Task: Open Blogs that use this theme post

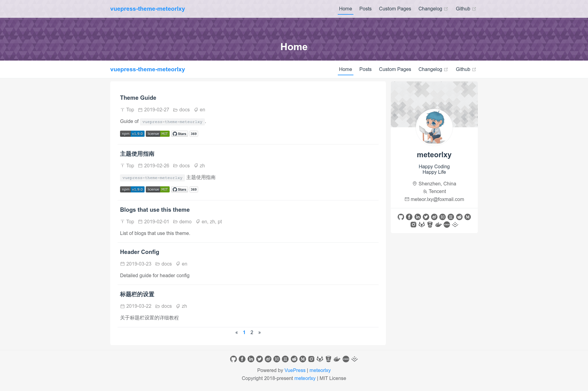Action: (x=155, y=210)
